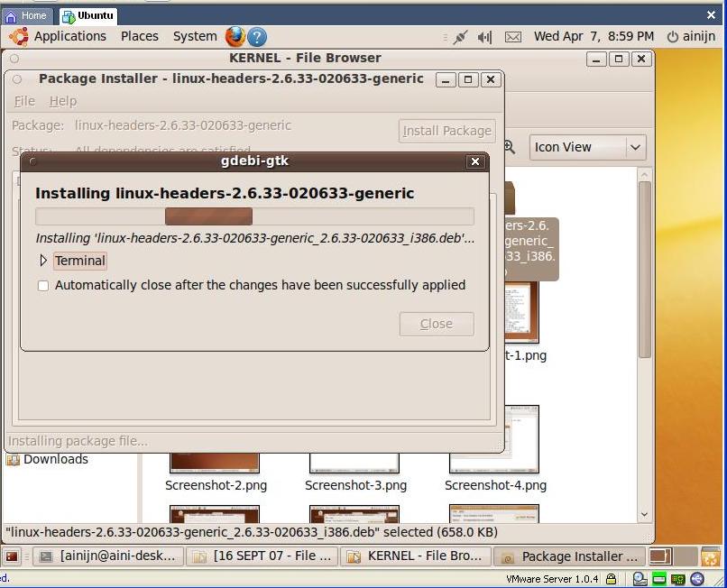Screen dimensions: 727x588
Task: Click the ainijn user name in panel
Action: click(699, 36)
